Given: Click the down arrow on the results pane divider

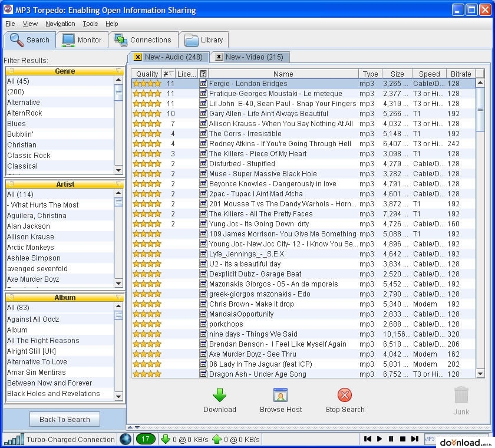Looking at the screenshot, I should tap(137, 427).
